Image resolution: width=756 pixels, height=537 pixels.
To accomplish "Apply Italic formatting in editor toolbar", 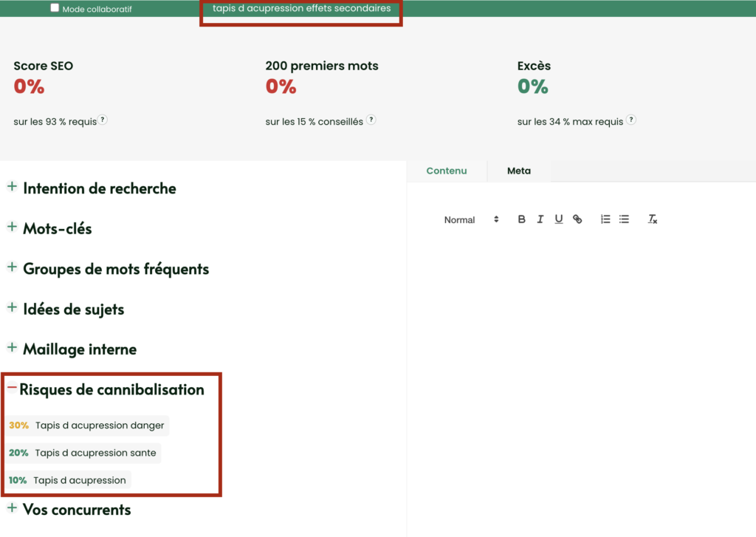I will (540, 219).
